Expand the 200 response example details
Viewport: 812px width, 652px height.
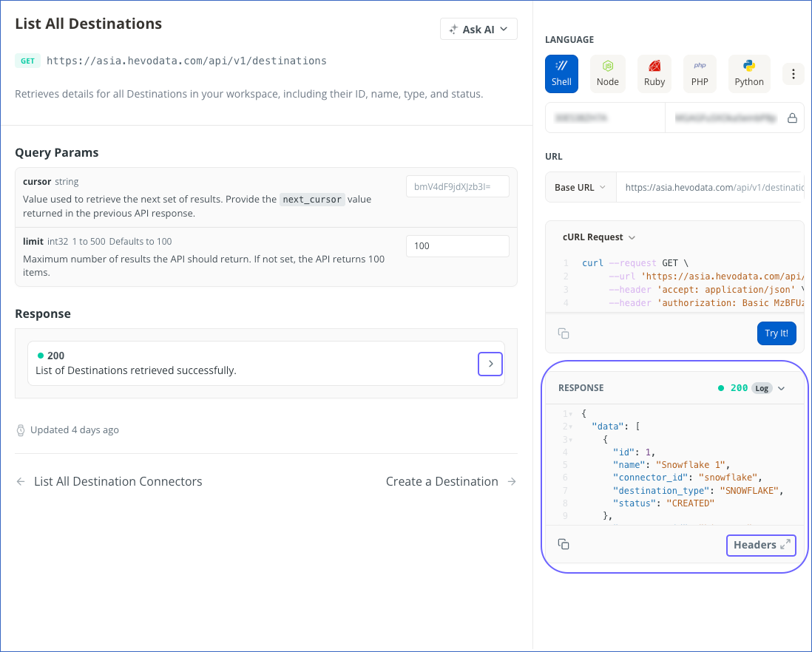(x=490, y=364)
